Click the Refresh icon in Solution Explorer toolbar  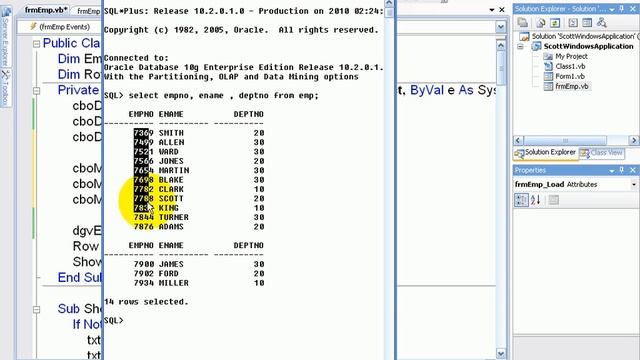(555, 23)
